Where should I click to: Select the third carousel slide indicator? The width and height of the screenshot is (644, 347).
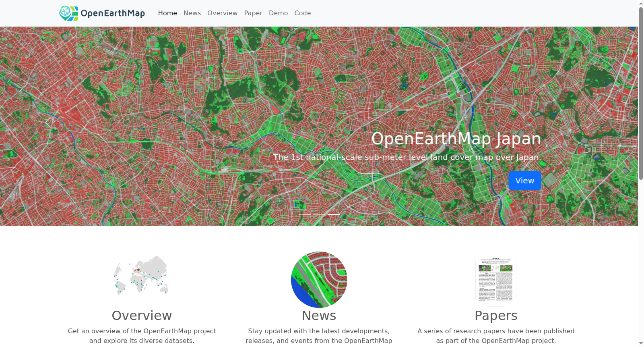point(334,214)
